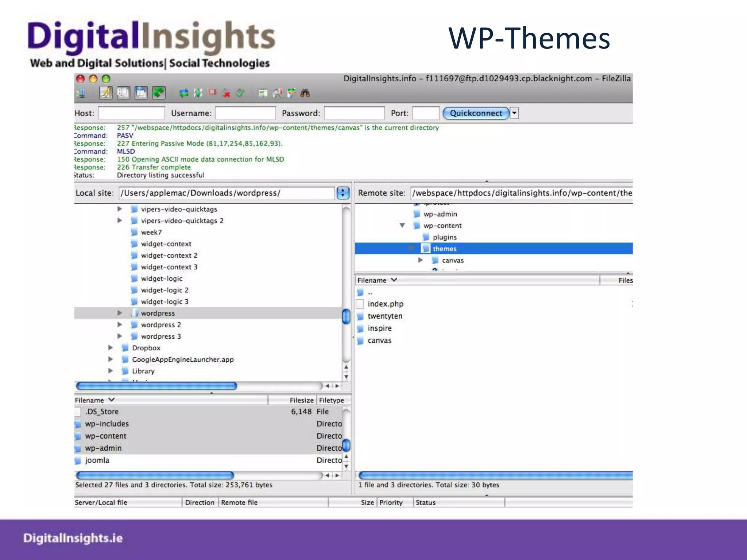Toggle local directory tree display button

pos(123,93)
